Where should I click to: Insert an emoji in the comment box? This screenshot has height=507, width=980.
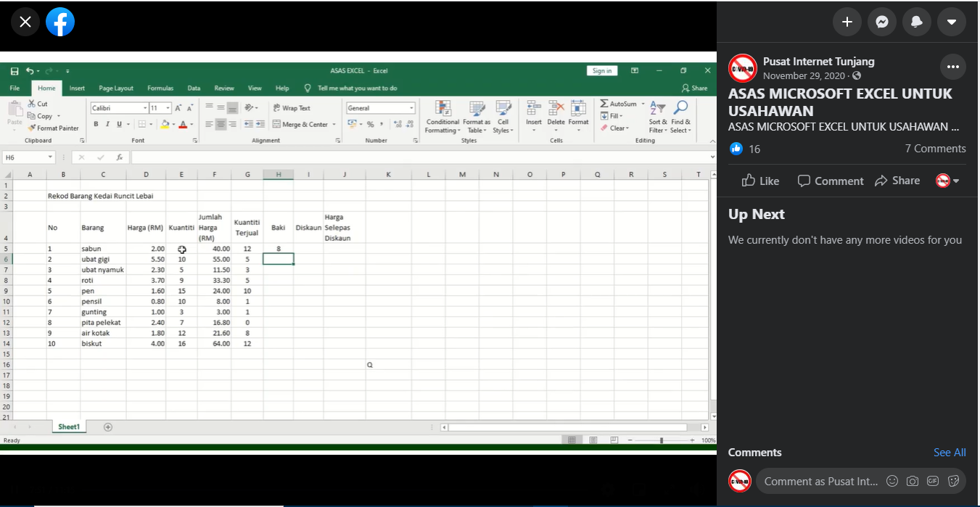[892, 481]
